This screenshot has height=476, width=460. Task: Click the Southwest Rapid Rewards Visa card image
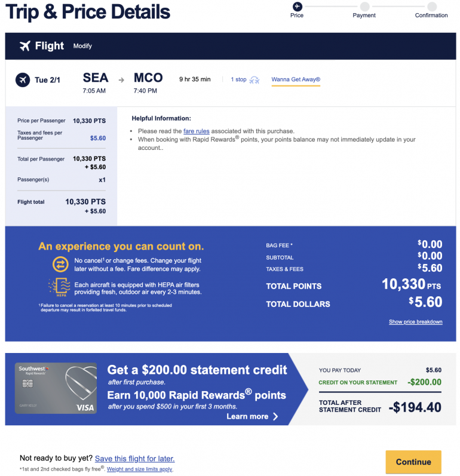click(56, 389)
